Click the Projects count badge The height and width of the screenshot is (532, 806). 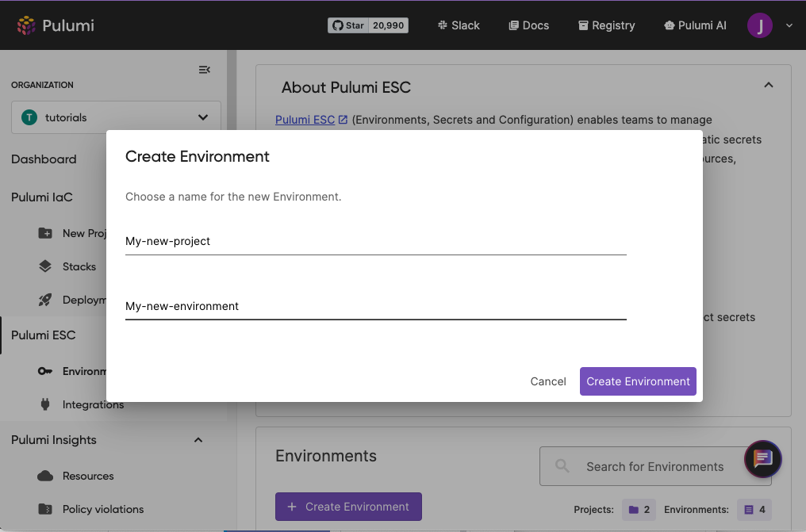click(639, 510)
